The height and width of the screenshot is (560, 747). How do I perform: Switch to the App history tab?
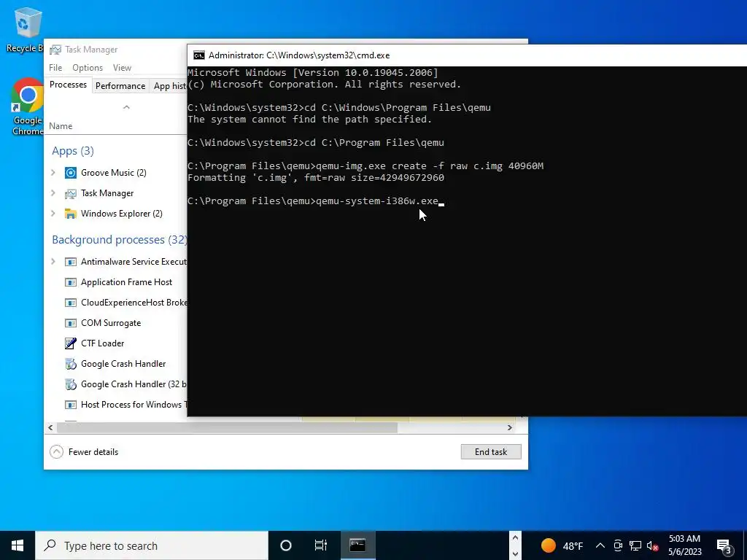(x=169, y=86)
